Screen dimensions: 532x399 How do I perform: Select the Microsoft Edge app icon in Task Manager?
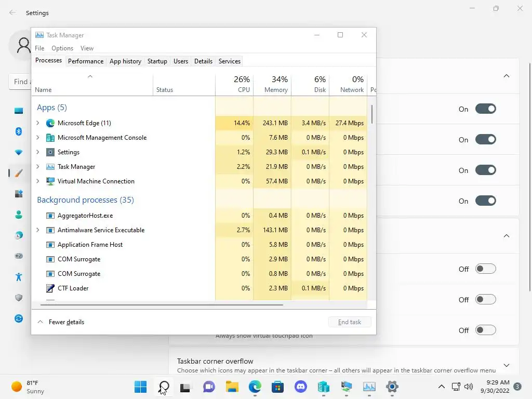[x=50, y=123]
